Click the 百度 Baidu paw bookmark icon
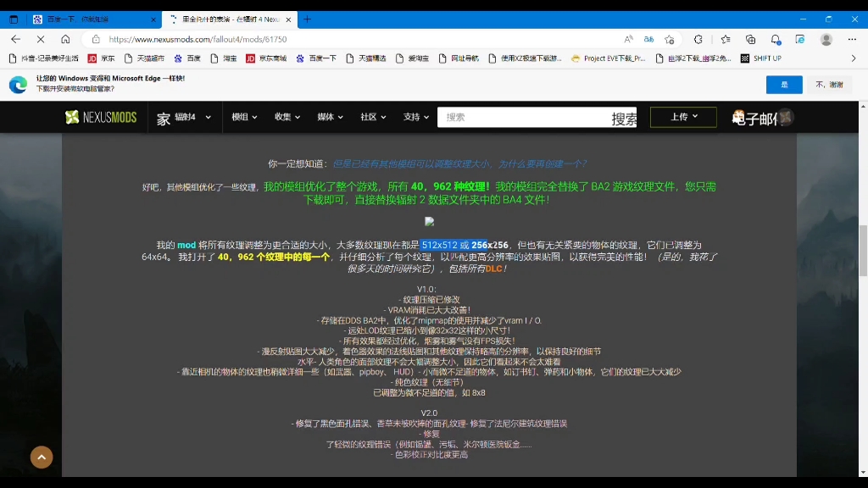This screenshot has width=868, height=488. pyautogui.click(x=179, y=58)
